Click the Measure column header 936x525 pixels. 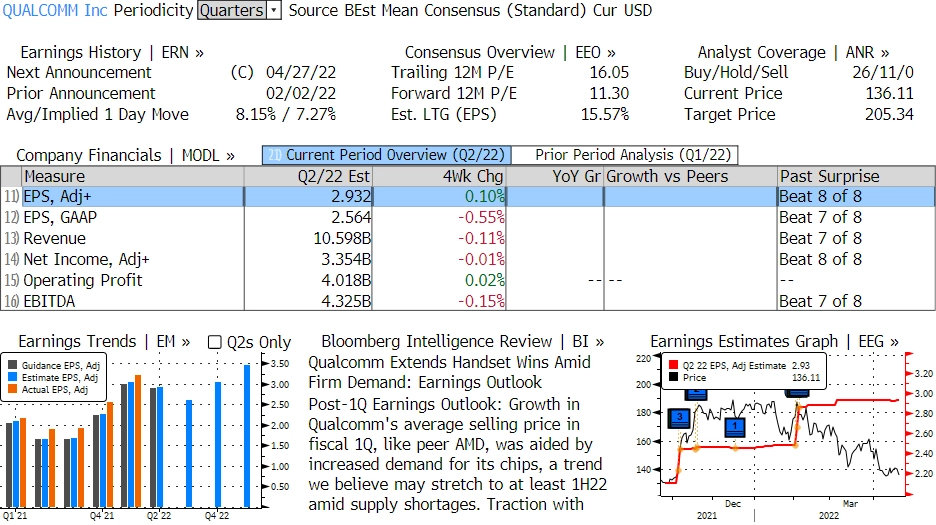pos(133,176)
